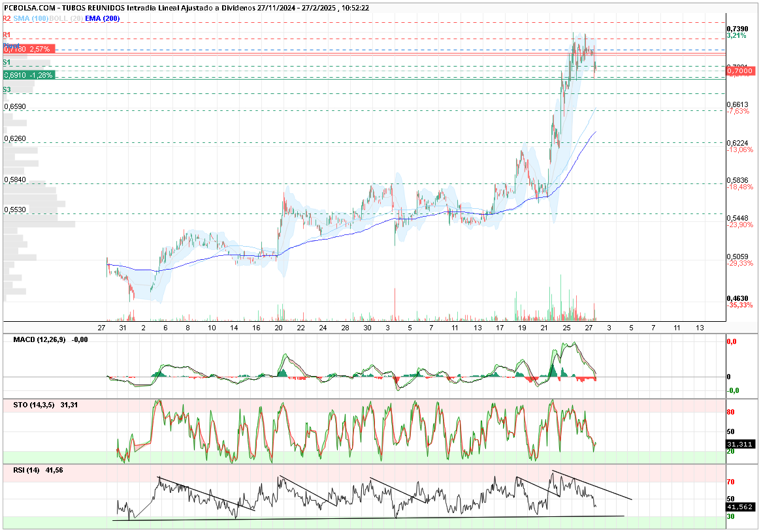The height and width of the screenshot is (532, 761).
Task: Click the SMA (100) indicator label
Action: (31, 18)
